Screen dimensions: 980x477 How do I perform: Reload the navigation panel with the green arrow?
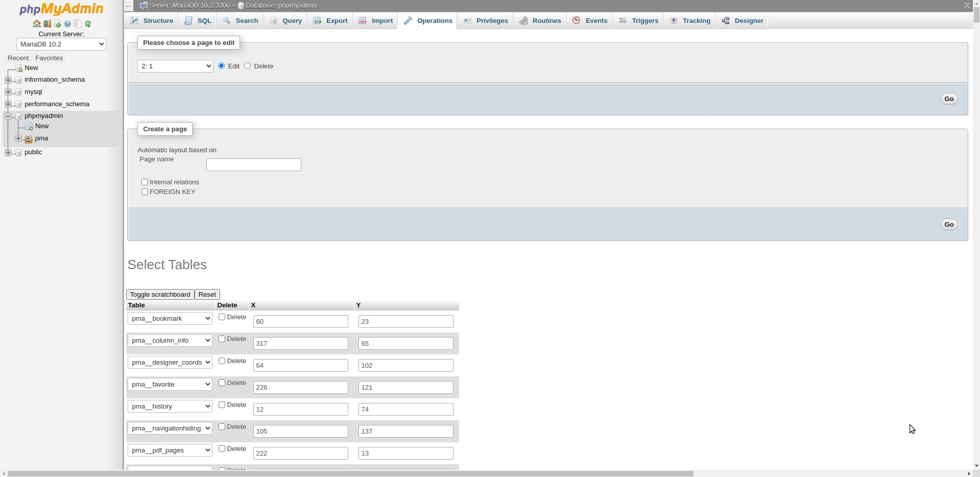(x=88, y=24)
